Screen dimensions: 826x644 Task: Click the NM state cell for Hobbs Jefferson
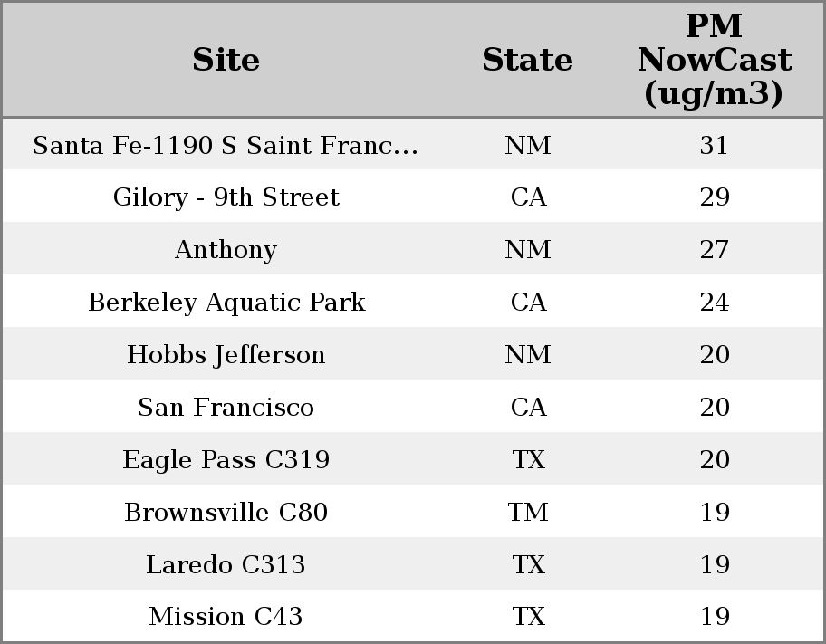(528, 355)
